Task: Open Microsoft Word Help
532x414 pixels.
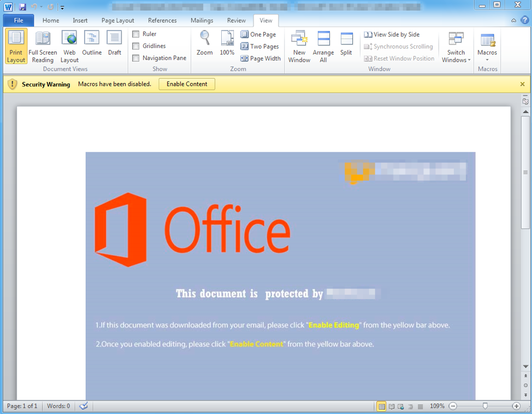Action: [524, 20]
